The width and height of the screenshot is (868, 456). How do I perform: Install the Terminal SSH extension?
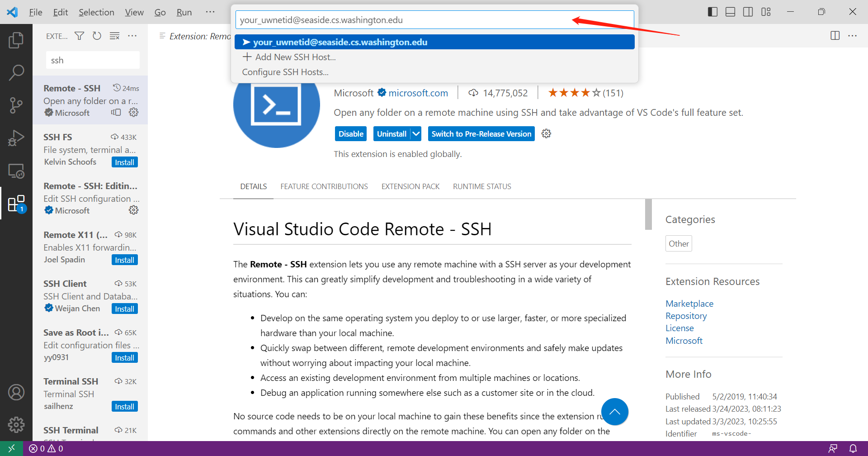pyautogui.click(x=125, y=407)
